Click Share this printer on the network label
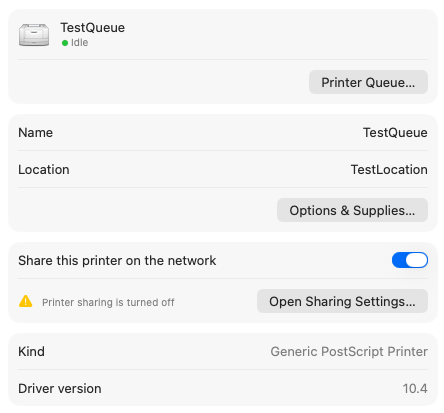The image size is (444, 413). pyautogui.click(x=117, y=261)
